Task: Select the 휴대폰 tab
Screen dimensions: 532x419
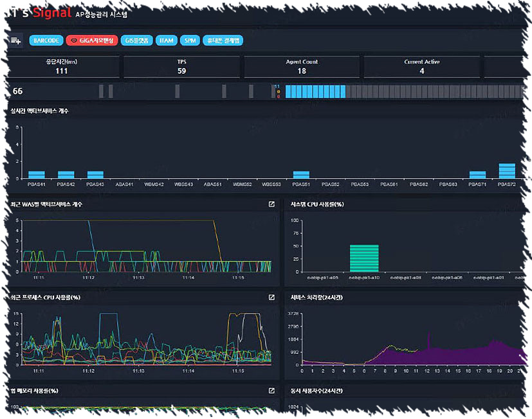Action: click(223, 40)
